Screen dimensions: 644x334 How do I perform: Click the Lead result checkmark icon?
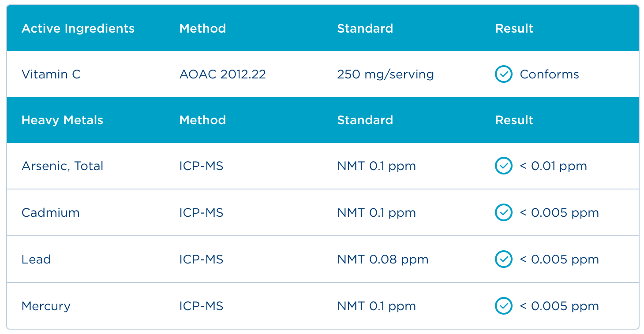click(503, 260)
